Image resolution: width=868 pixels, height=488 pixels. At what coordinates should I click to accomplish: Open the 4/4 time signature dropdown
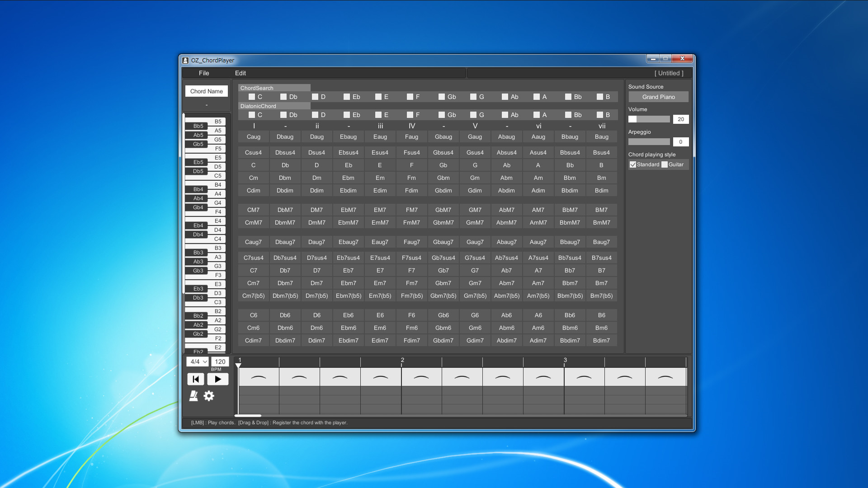198,361
